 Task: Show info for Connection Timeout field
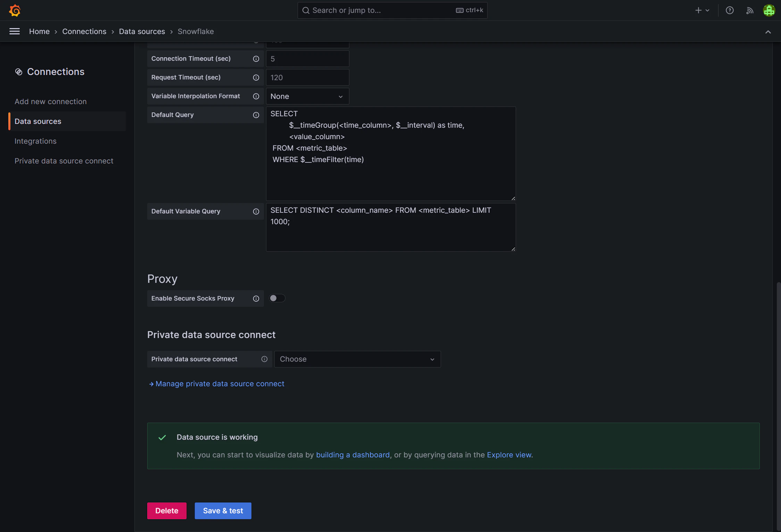click(256, 59)
